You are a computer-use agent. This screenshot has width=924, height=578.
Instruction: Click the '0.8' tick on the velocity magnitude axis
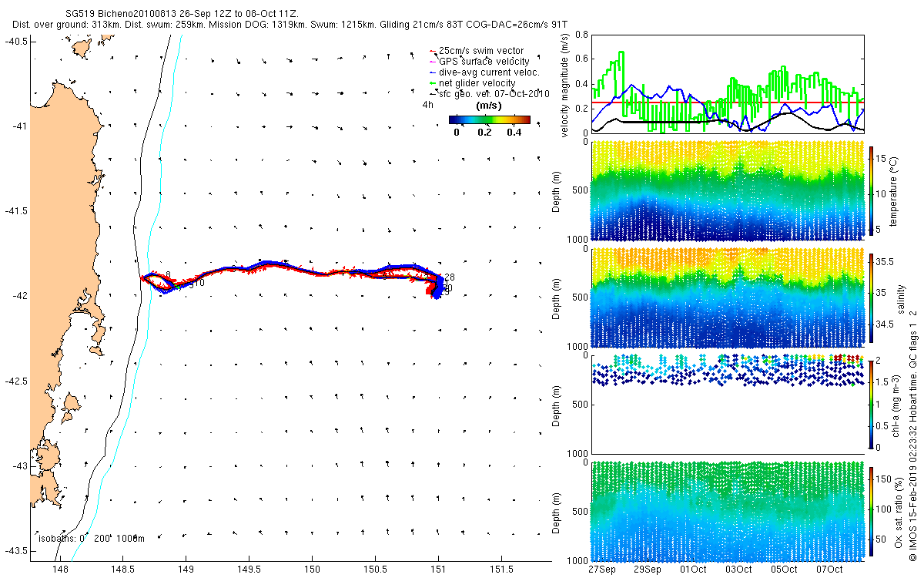(581, 35)
